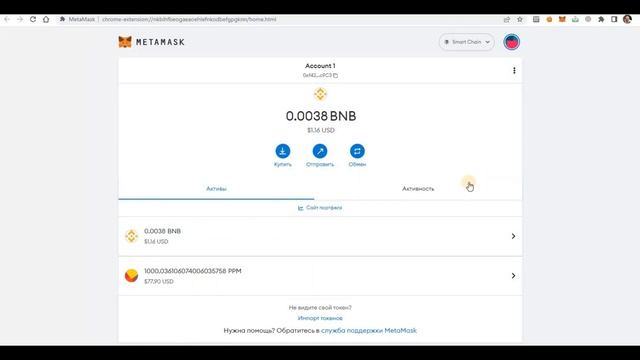Expand PPM row with its chevron
The height and width of the screenshot is (360, 640).
tap(513, 276)
